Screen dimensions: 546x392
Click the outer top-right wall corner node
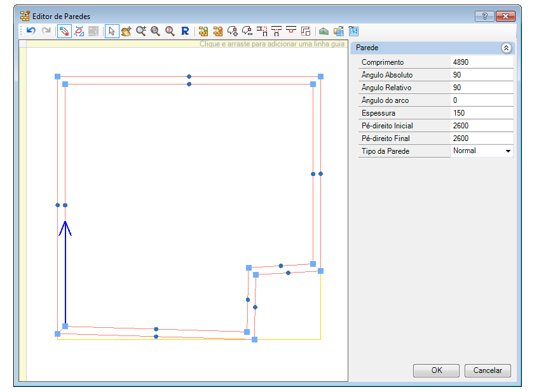(x=321, y=77)
